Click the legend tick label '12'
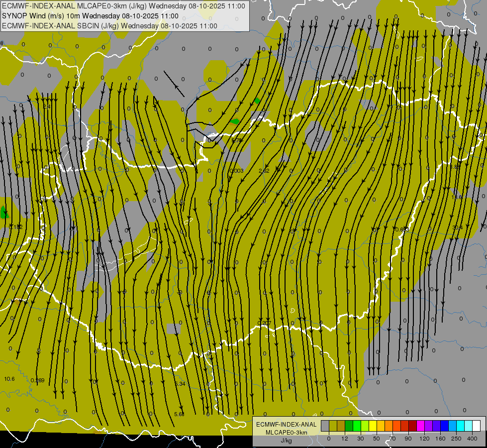Screen dimensions: 487x448 345,439
